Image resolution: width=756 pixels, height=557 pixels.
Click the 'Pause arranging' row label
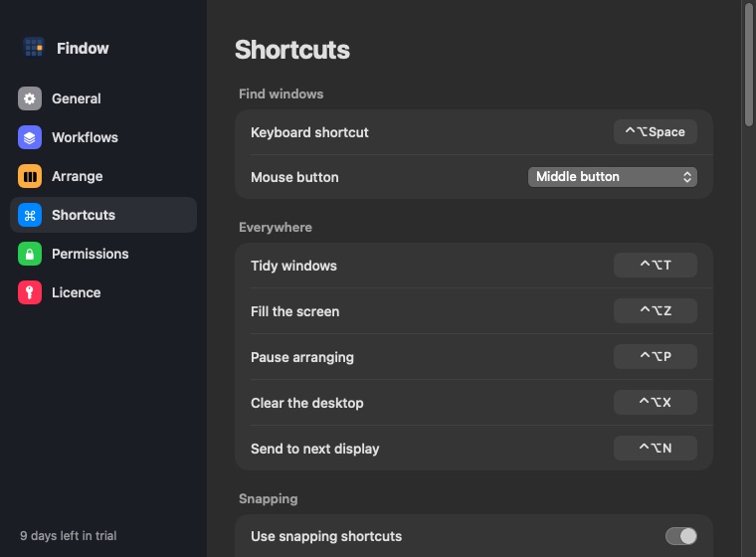302,357
